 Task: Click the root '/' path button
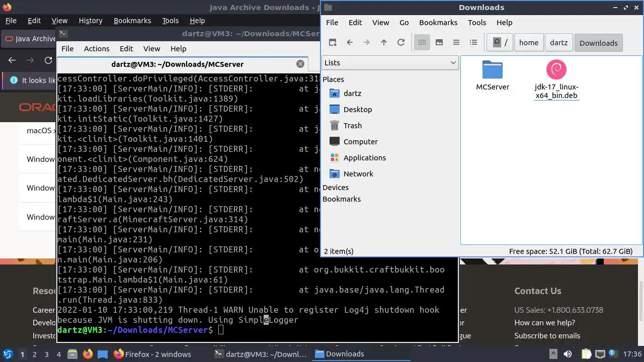coord(500,43)
